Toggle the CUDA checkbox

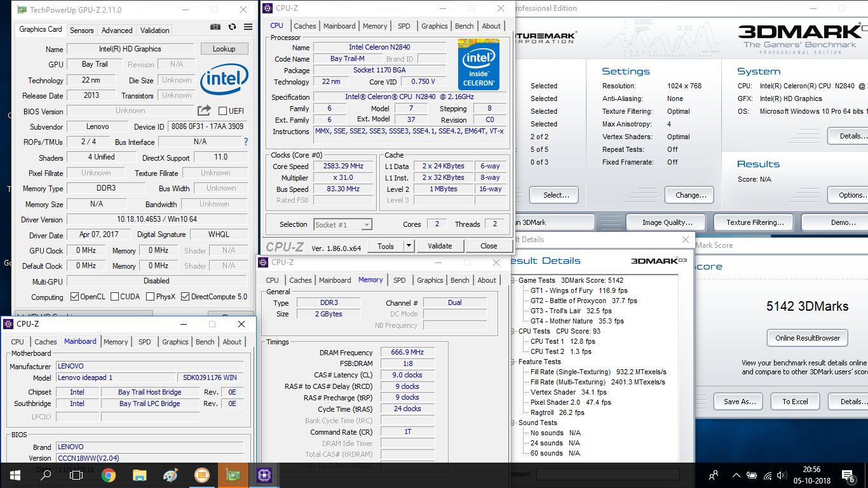coord(114,297)
